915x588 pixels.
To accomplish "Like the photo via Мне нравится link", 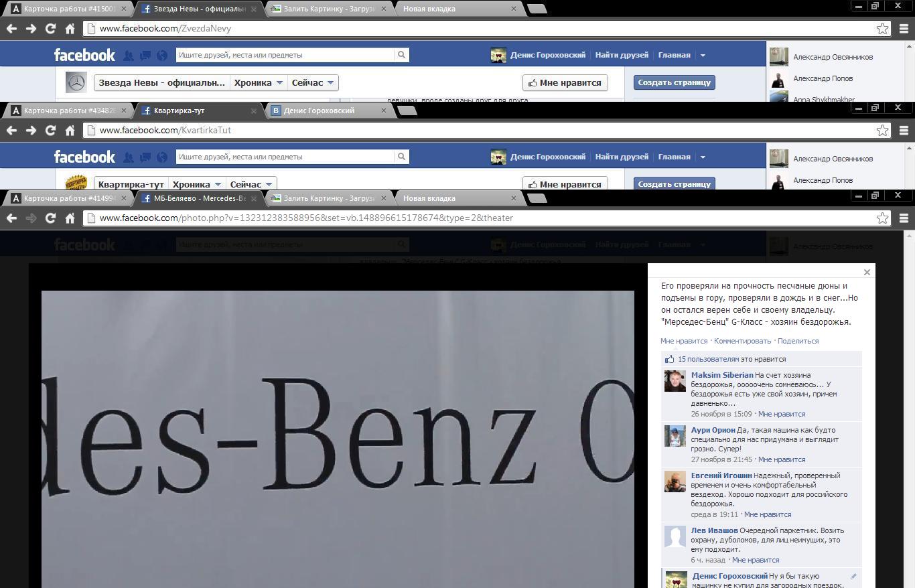I will (684, 341).
